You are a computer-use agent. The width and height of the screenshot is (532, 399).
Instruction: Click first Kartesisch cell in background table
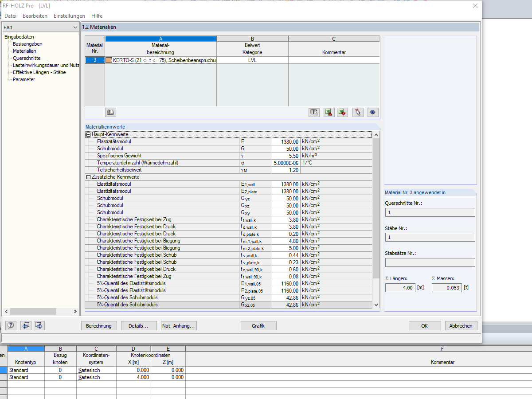click(x=96, y=370)
